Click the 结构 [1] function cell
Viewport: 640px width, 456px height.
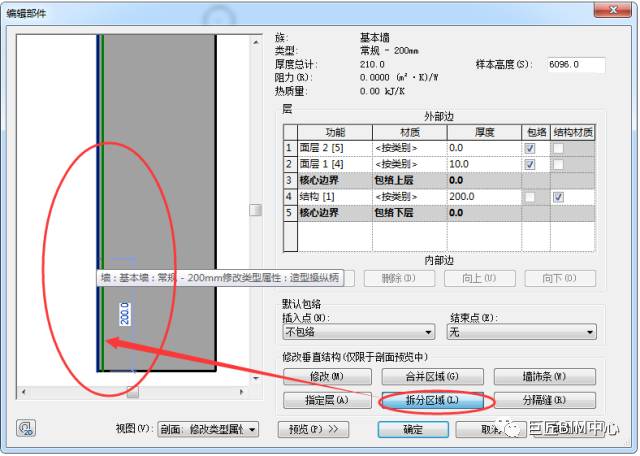335,197
